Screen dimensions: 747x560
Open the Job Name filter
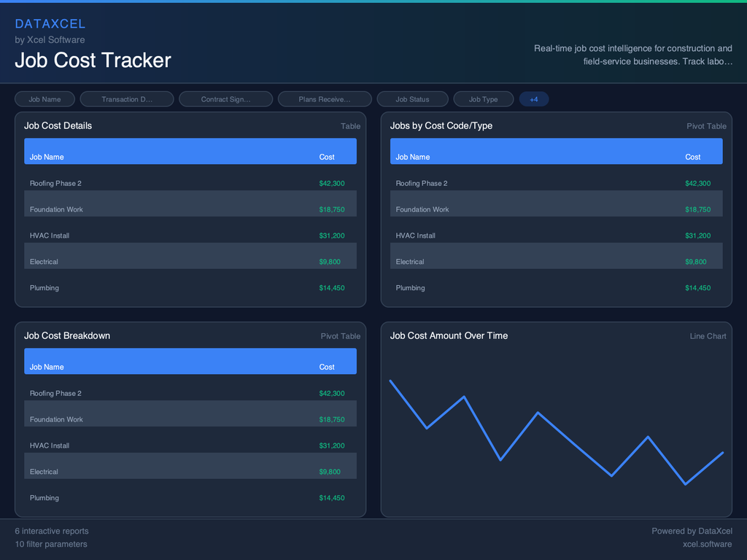(44, 99)
